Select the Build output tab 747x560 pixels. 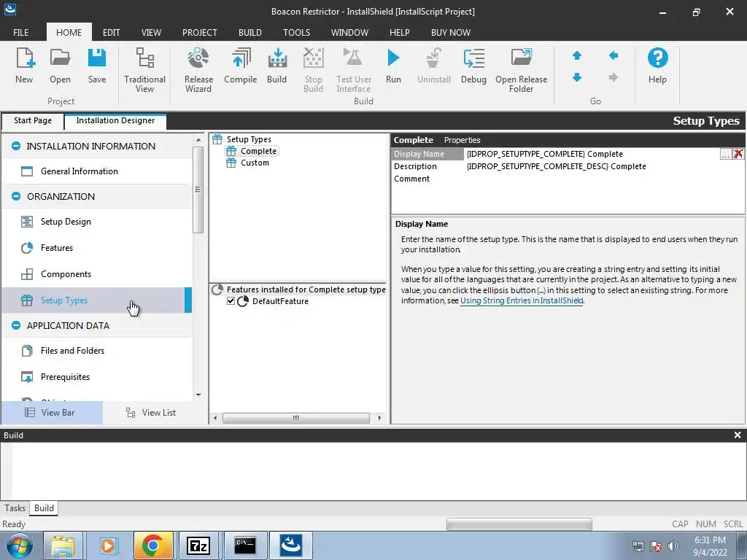tap(44, 508)
